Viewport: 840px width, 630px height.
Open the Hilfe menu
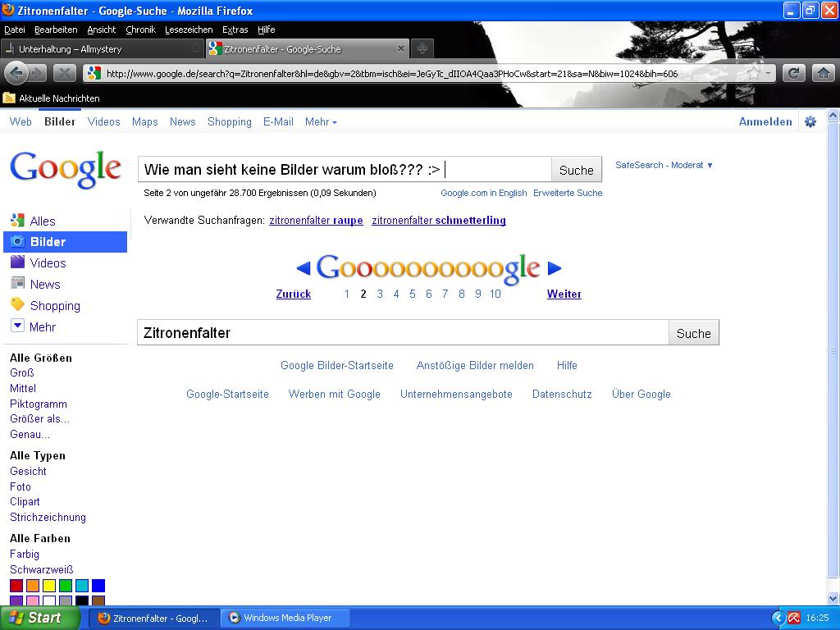267,30
